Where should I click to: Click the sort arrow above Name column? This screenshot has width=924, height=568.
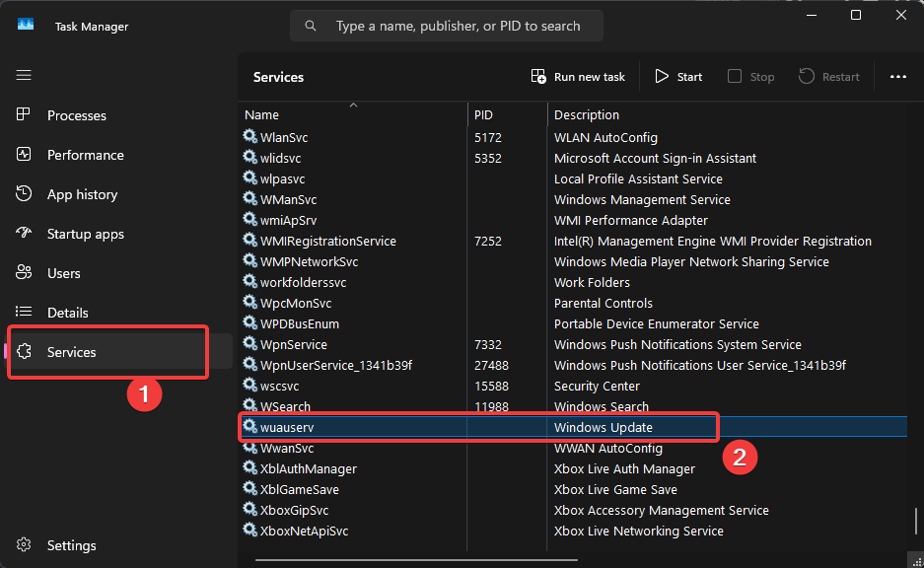[354, 105]
